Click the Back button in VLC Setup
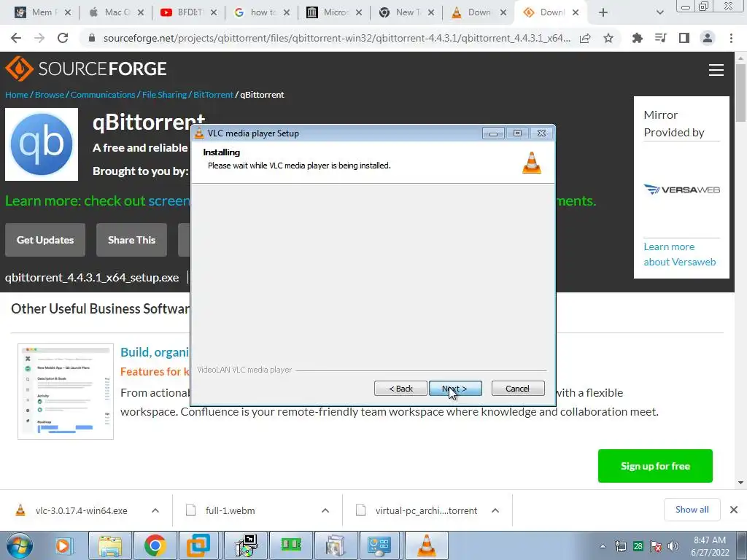The height and width of the screenshot is (560, 747). [400, 389]
